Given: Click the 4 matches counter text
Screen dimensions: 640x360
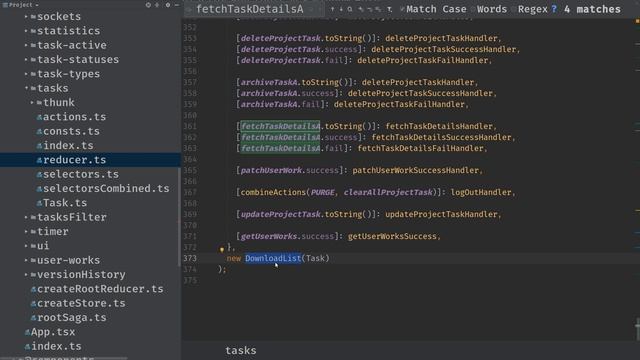Looking at the screenshot, I should 592,9.
